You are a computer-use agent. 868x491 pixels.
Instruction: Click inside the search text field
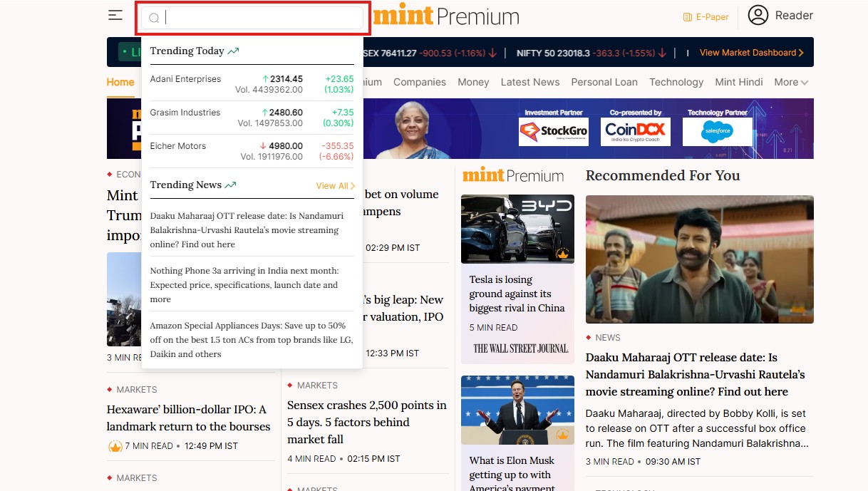pos(264,19)
